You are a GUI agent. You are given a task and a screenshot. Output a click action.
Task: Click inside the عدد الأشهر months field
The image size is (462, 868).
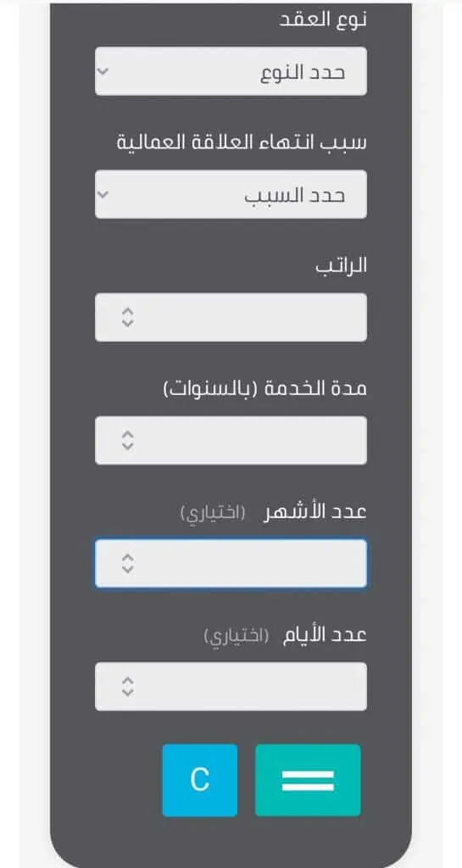pyautogui.click(x=231, y=563)
